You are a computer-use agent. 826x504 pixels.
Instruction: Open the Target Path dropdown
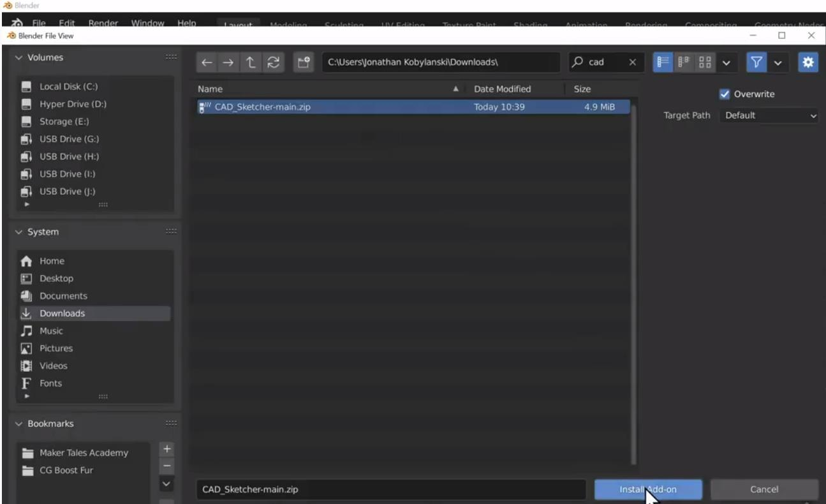point(770,115)
